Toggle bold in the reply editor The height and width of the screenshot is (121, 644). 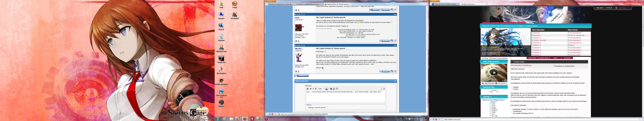coord(310,89)
